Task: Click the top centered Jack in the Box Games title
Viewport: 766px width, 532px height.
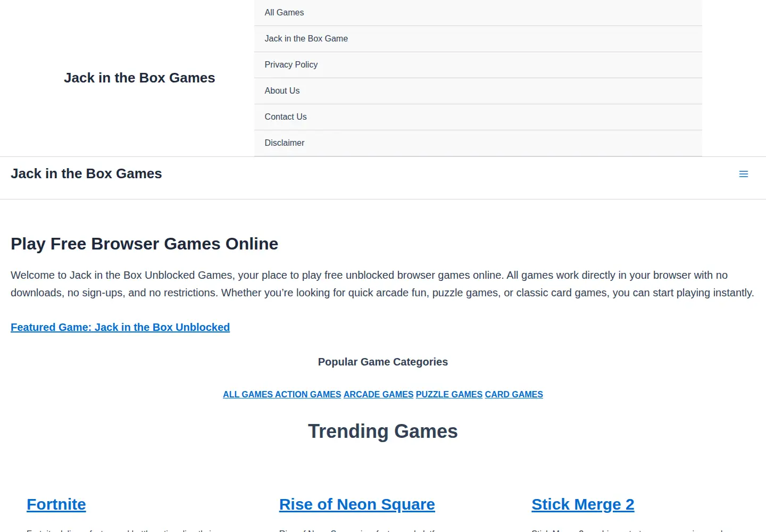Action: point(139,78)
